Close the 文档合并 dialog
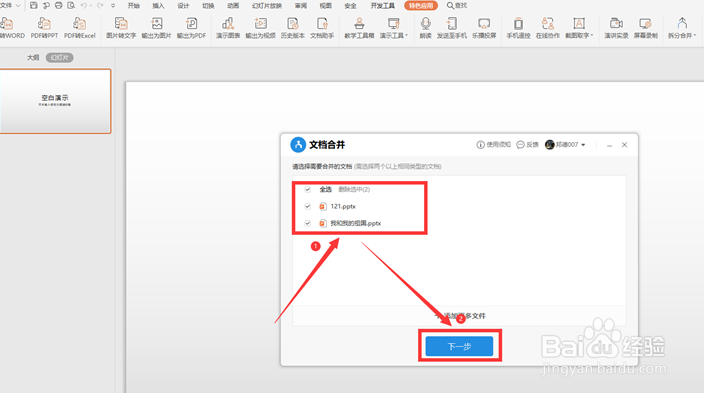Viewport: 706px width, 393px height. click(625, 145)
